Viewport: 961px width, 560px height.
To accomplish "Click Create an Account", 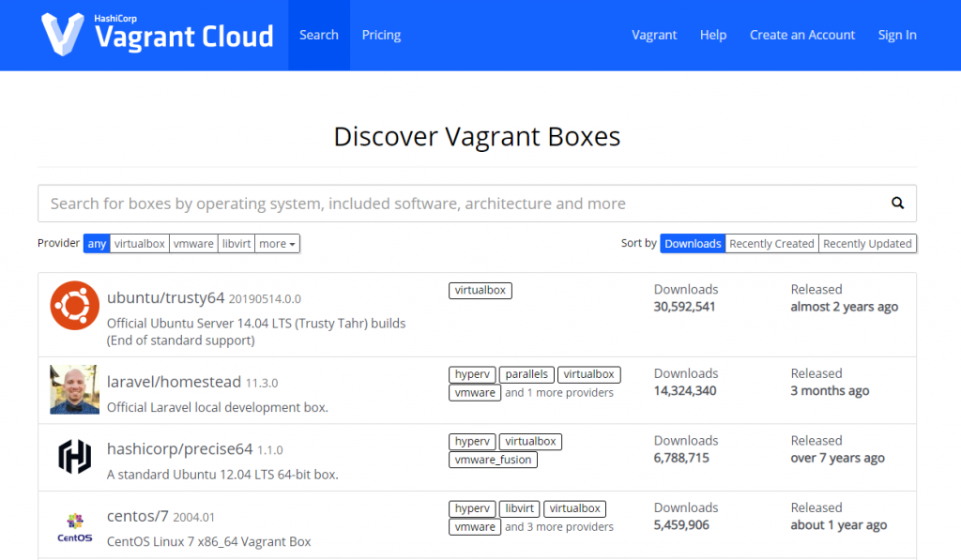I will [801, 35].
